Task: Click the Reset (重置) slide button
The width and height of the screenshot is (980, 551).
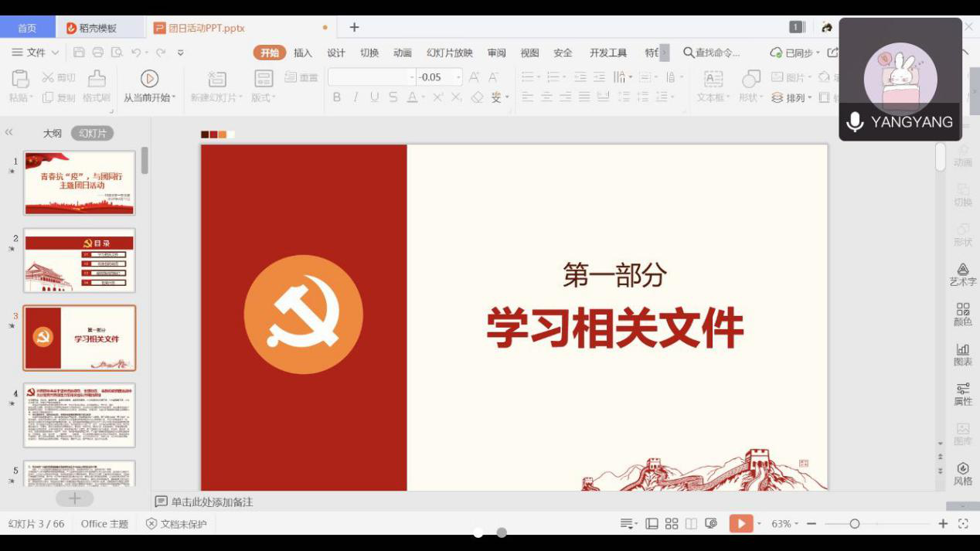Action: (301, 77)
